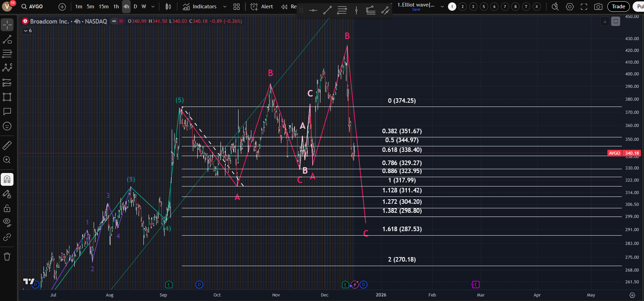Toggle Magnet mode in left sidebar
The height and width of the screenshot is (301, 644).
7,179
